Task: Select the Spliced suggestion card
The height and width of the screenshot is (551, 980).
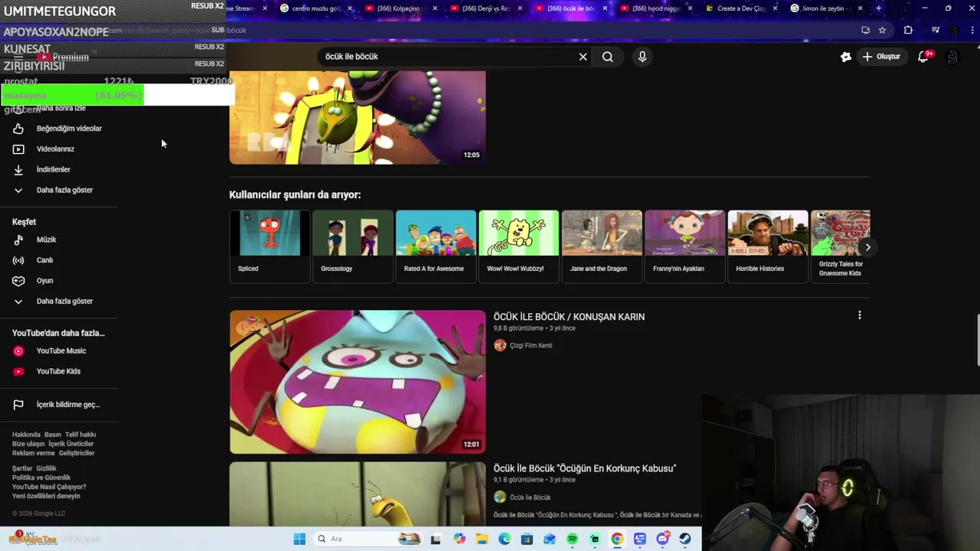Action: pyautogui.click(x=269, y=246)
